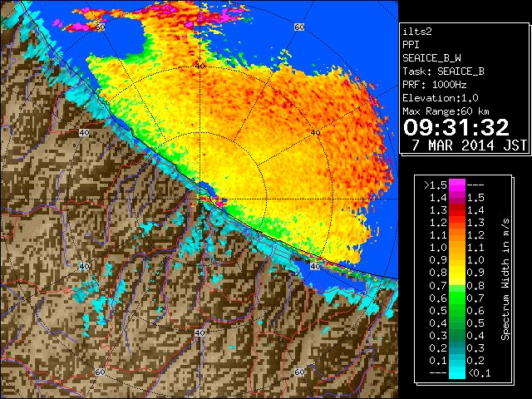Click the "SEAICE_B_W" product label
Viewport: 532px width, 399px height.
pos(431,58)
